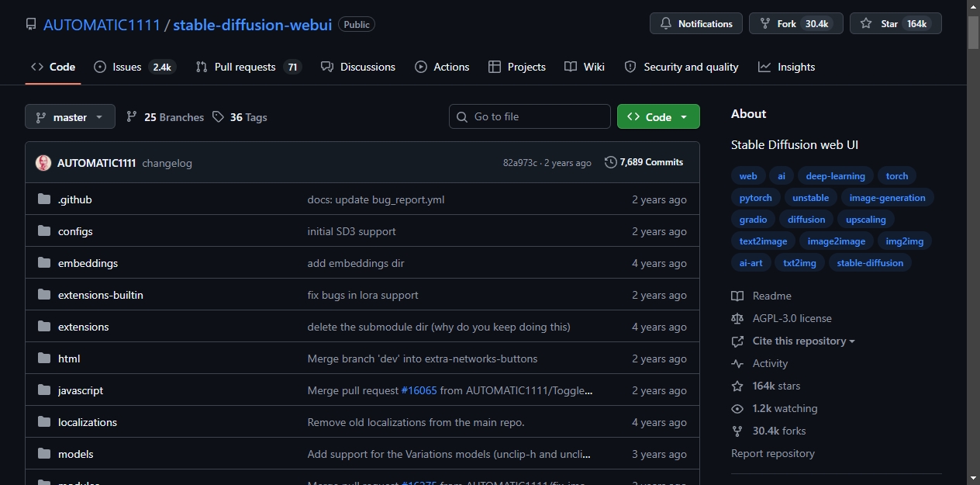View the 36 Tags link
980x485 pixels.
point(240,117)
